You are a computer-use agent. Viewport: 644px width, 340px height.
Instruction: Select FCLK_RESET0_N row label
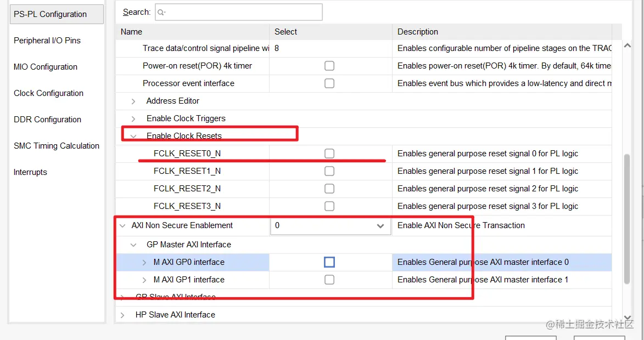click(187, 154)
